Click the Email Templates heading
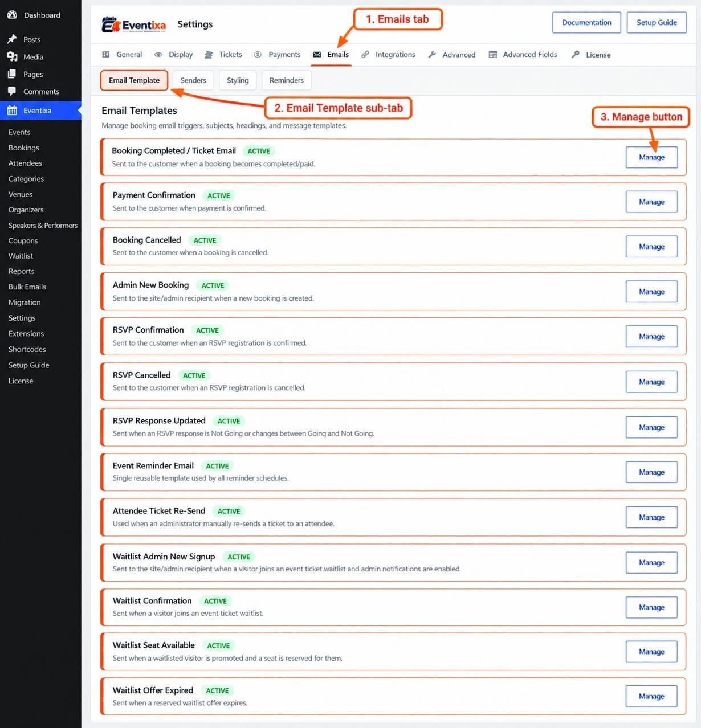 click(139, 111)
